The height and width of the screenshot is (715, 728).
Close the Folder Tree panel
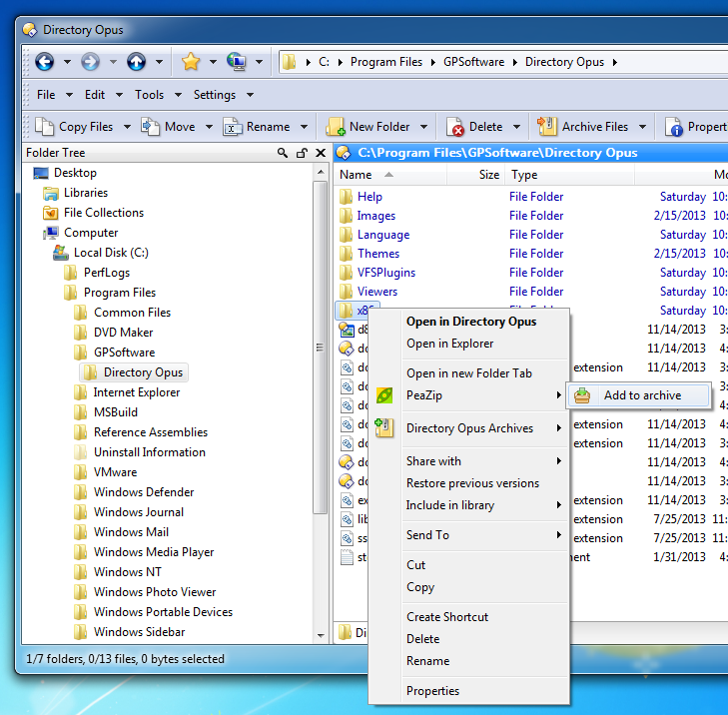tap(321, 153)
